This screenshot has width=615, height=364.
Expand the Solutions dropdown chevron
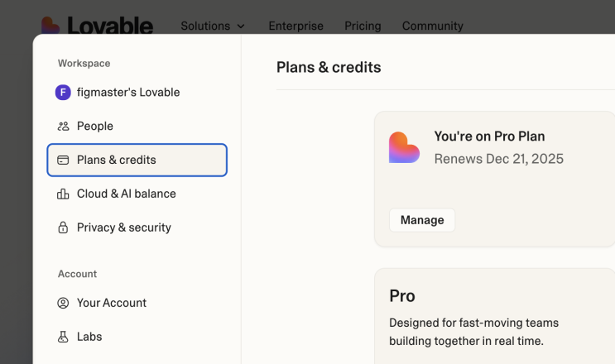[241, 26]
